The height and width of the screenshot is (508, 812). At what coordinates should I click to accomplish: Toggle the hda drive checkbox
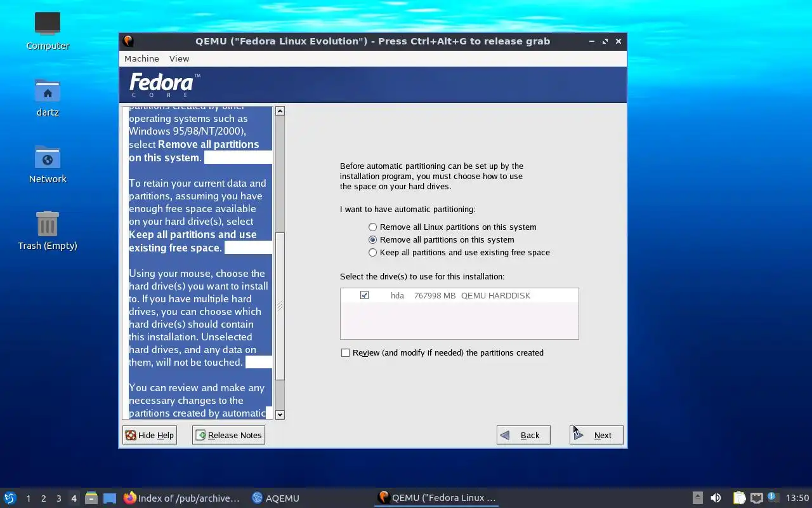[x=364, y=295]
